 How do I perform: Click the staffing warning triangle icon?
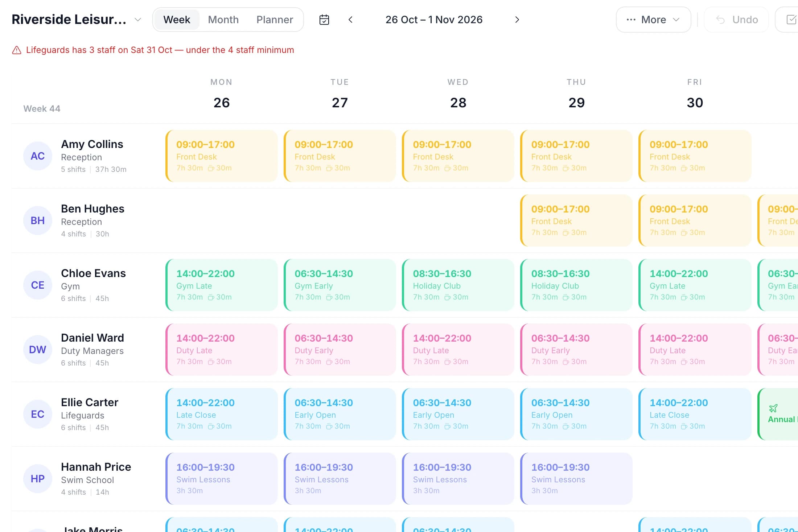(x=17, y=50)
